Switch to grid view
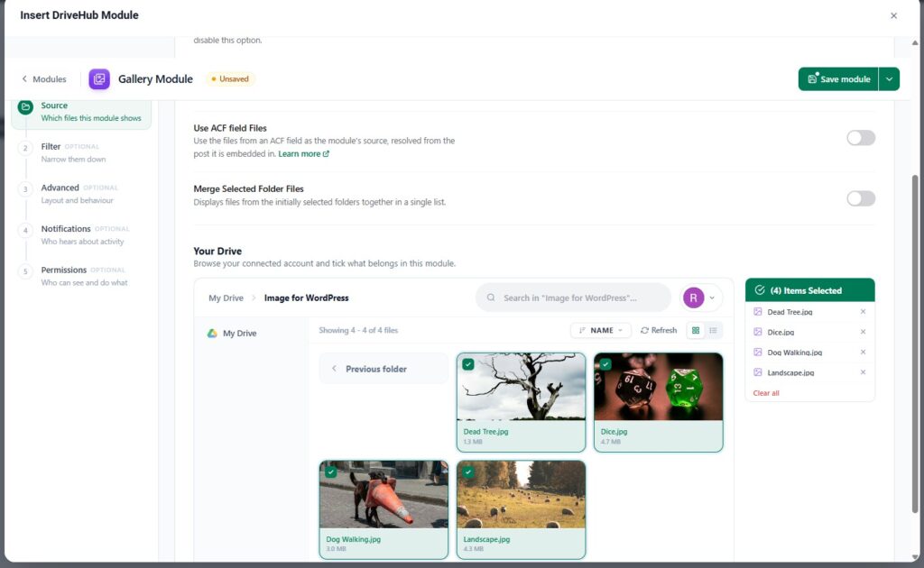924x568 pixels. coord(696,330)
